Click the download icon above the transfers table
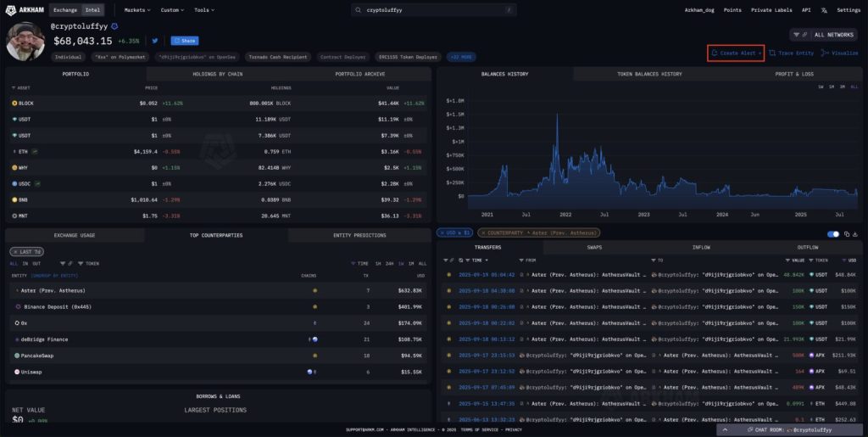Image resolution: width=868 pixels, height=437 pixels. pos(854,234)
